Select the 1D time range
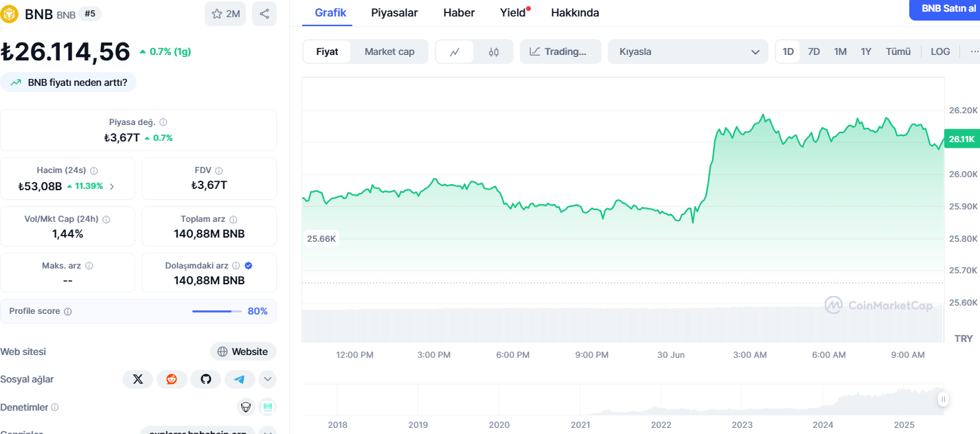 tap(788, 52)
